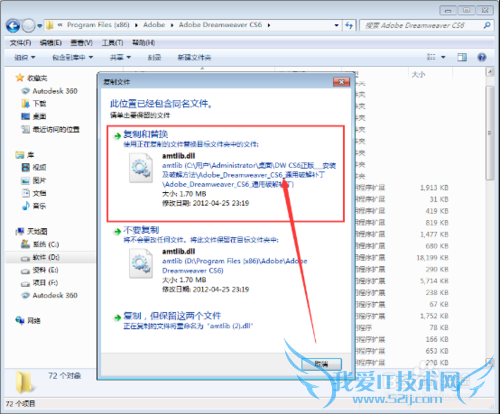Select 最近访问的位置 in sidebar
500x414 pixels.
click(50, 129)
